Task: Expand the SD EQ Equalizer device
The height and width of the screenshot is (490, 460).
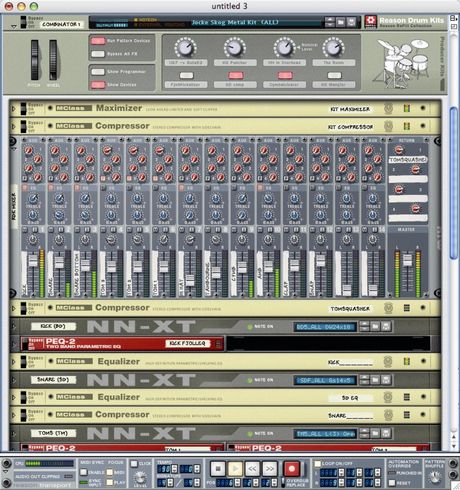Action: pyautogui.click(x=13, y=397)
